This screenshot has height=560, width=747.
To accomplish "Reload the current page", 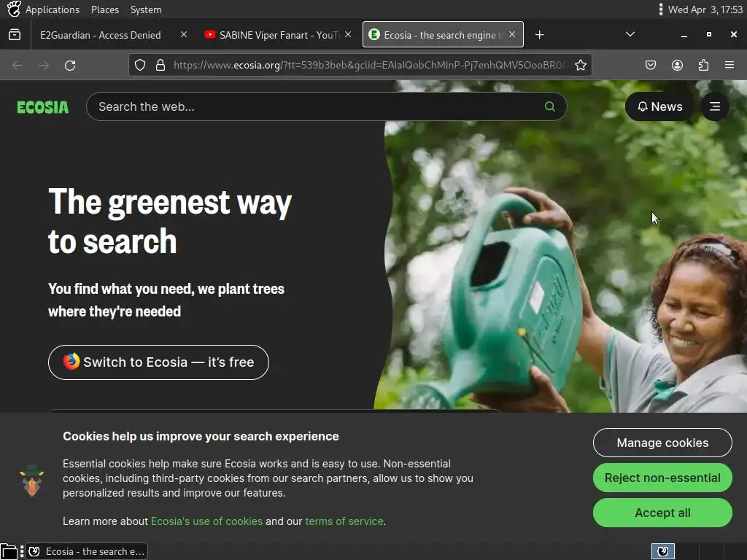I will 70,65.
